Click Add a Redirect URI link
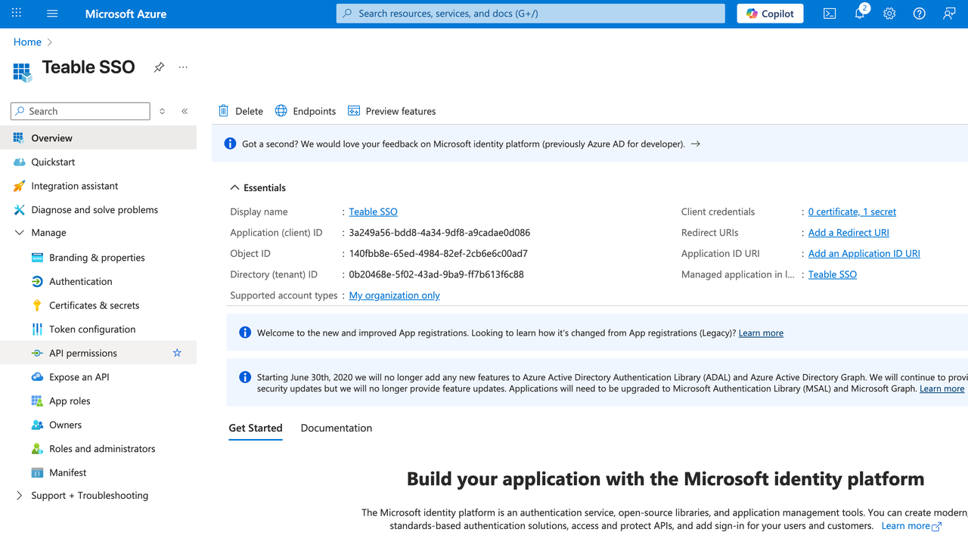968x560 pixels. [849, 233]
